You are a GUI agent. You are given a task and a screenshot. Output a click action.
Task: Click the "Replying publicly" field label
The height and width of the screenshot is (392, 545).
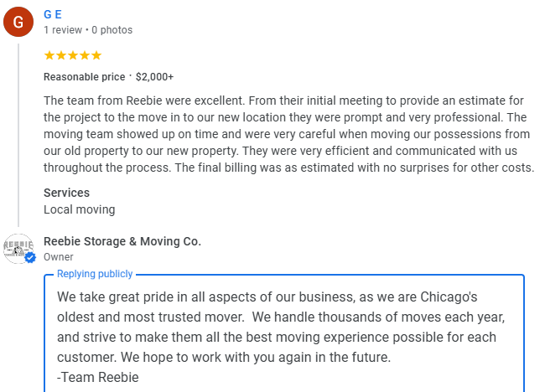[x=95, y=275]
